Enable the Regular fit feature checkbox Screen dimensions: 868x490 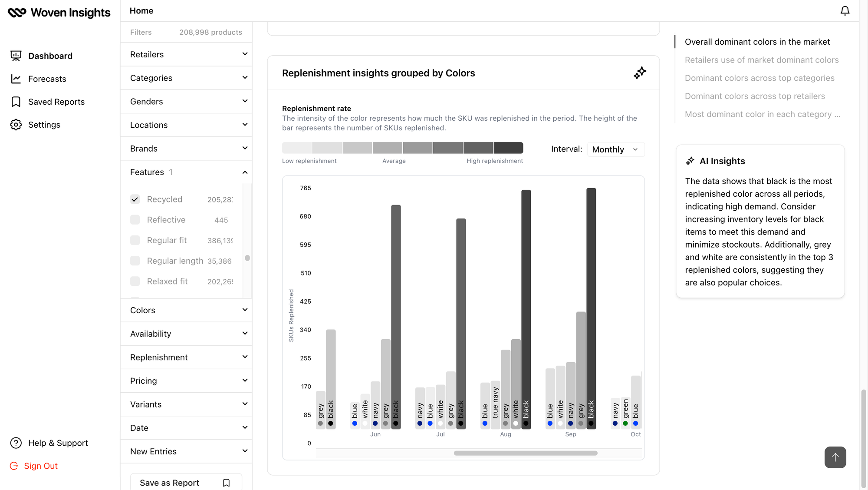click(134, 241)
